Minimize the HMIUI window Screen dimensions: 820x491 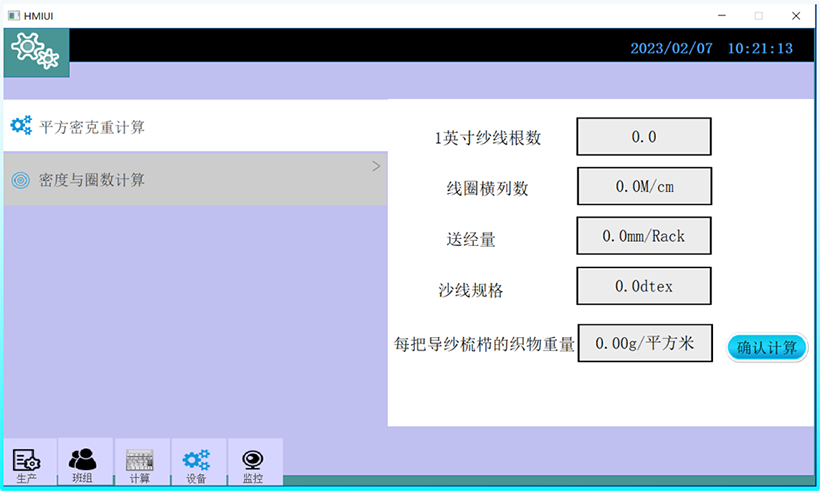tap(719, 15)
